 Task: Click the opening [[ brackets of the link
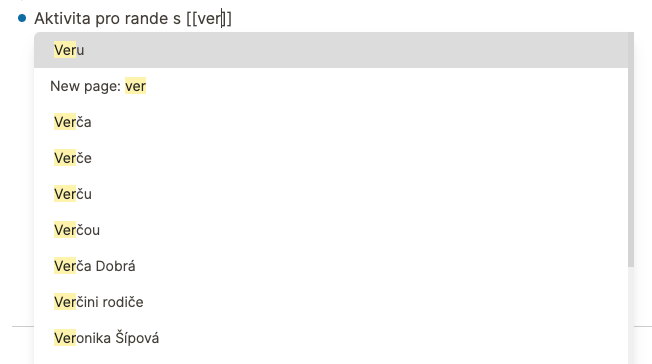click(192, 18)
